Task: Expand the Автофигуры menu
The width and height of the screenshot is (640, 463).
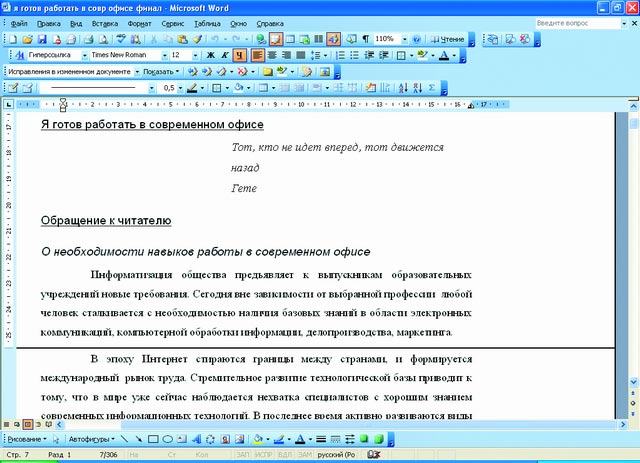Action: point(91,439)
